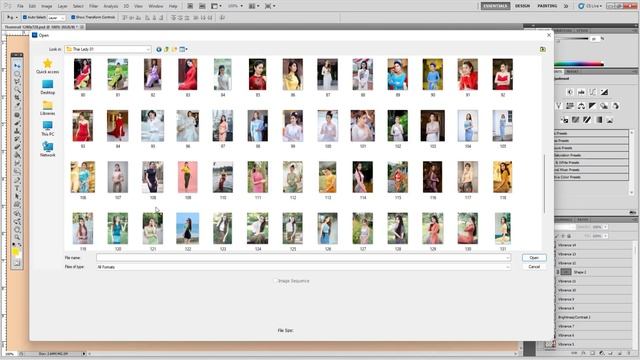Open Network in the places bar
Viewport: 640px width, 360px height.
tap(47, 149)
